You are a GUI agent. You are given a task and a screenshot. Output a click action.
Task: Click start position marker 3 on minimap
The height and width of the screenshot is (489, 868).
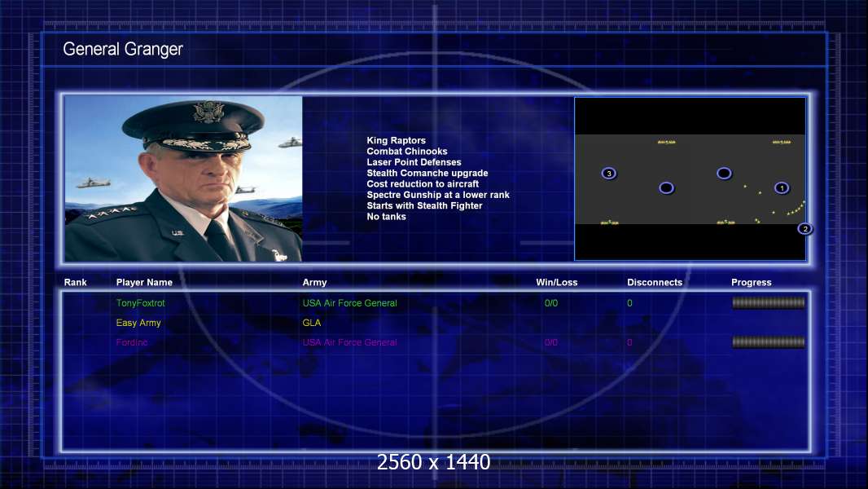coord(608,174)
